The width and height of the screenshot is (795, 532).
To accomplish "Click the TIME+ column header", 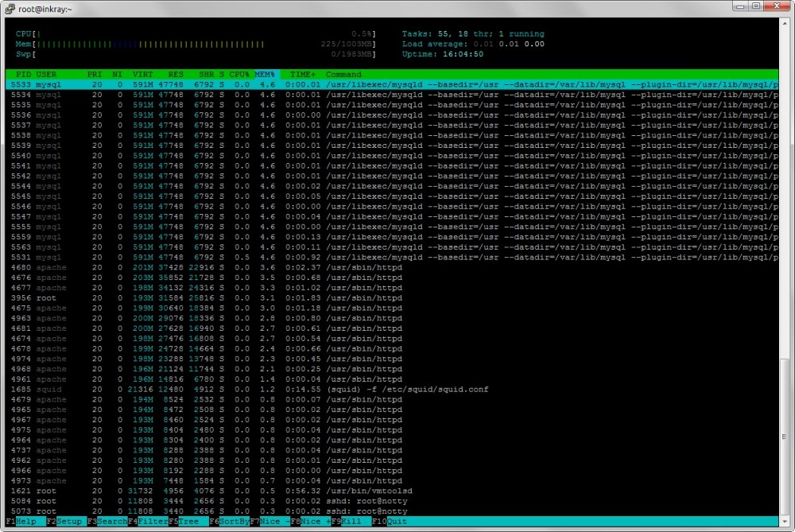I will (x=303, y=74).
